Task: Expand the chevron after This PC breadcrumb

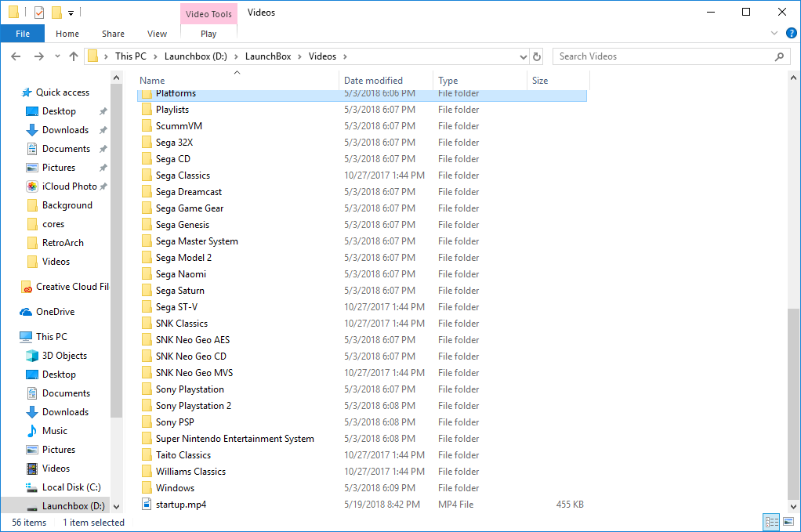Action: [x=155, y=56]
